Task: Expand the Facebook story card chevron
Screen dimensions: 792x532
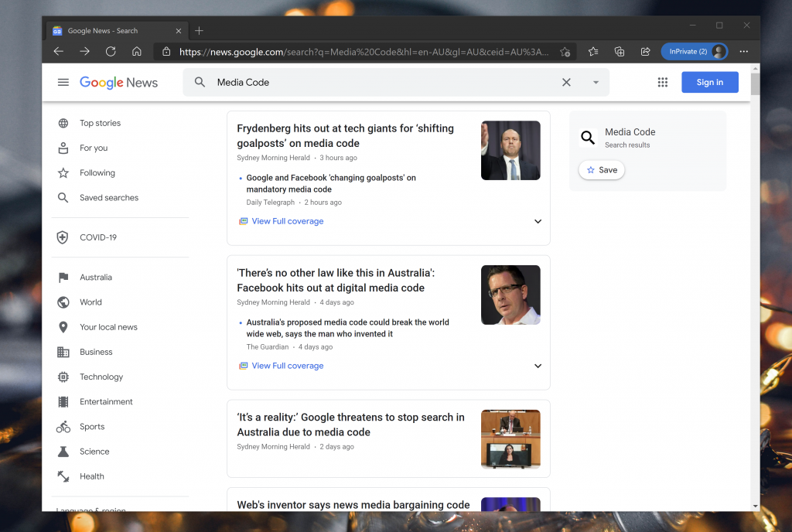Action: 538,366
